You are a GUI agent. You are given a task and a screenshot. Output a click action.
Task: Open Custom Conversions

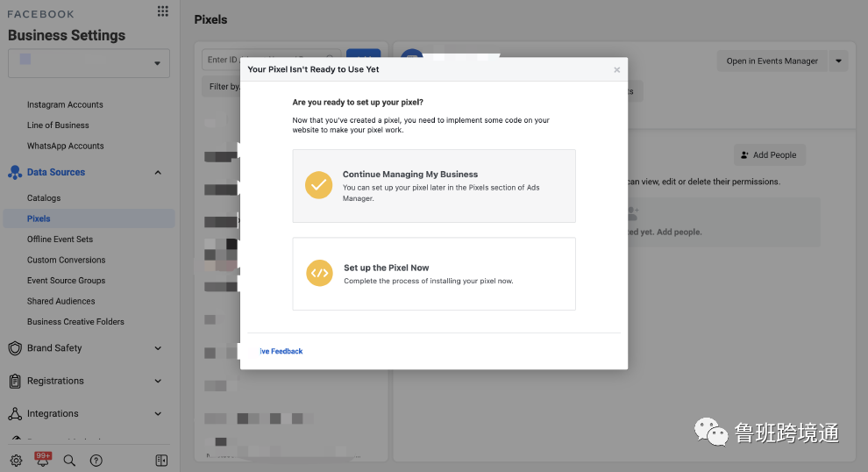pyautogui.click(x=66, y=260)
